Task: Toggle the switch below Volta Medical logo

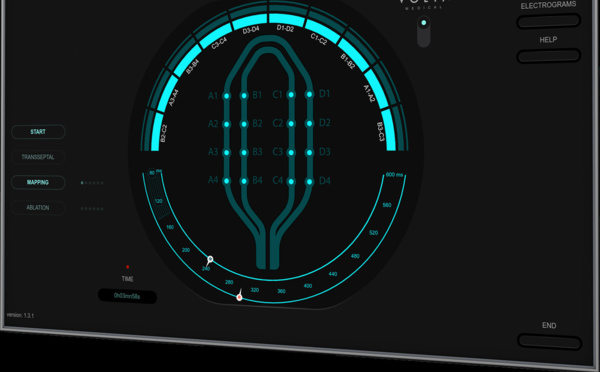Action: coord(424,32)
